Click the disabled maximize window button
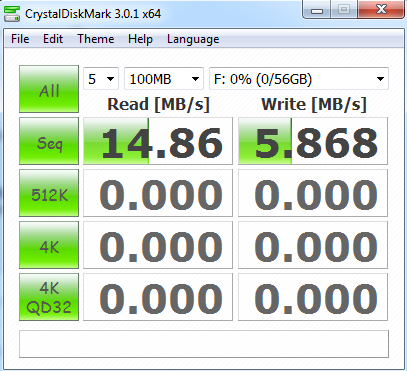This screenshot has width=407, height=371. 344,9
